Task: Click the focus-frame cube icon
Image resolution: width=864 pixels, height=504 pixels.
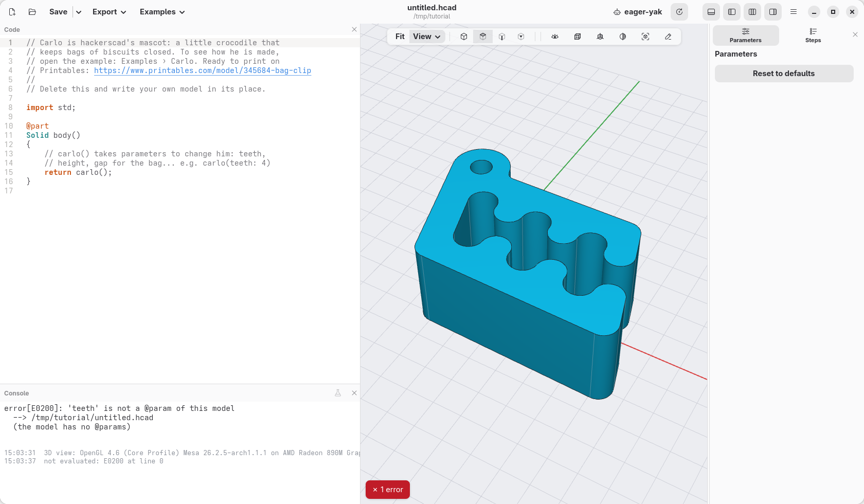Action: (x=645, y=37)
